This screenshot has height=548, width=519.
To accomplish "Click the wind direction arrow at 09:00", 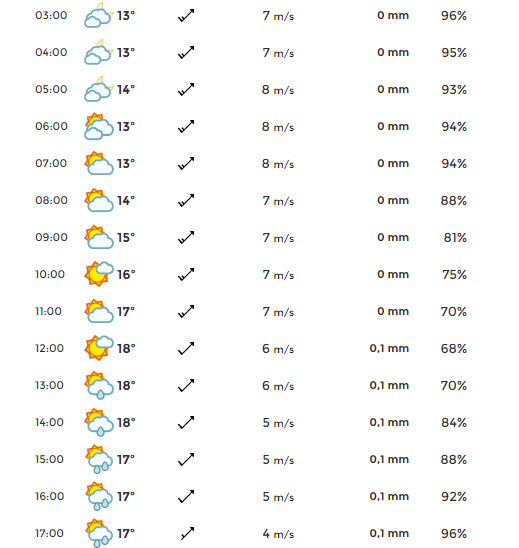I will point(186,237).
